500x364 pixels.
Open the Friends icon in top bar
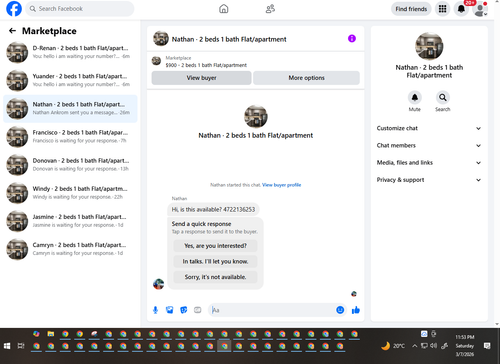tap(270, 9)
